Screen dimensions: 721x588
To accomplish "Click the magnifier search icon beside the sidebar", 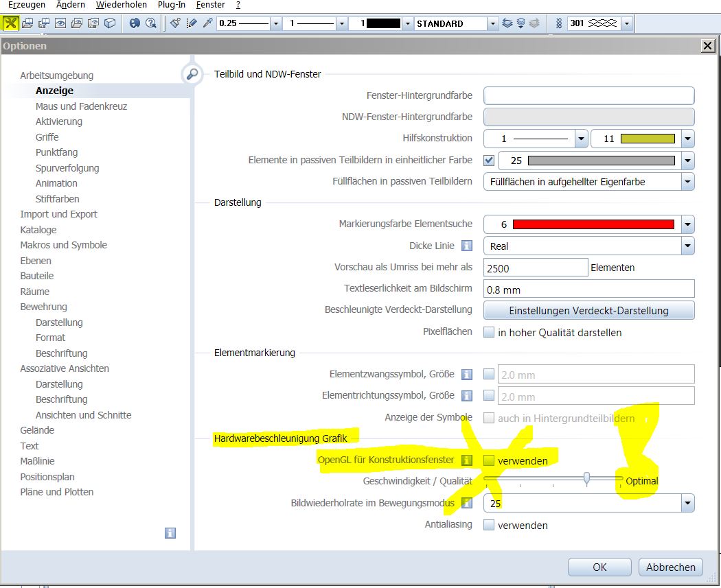I will (x=192, y=75).
